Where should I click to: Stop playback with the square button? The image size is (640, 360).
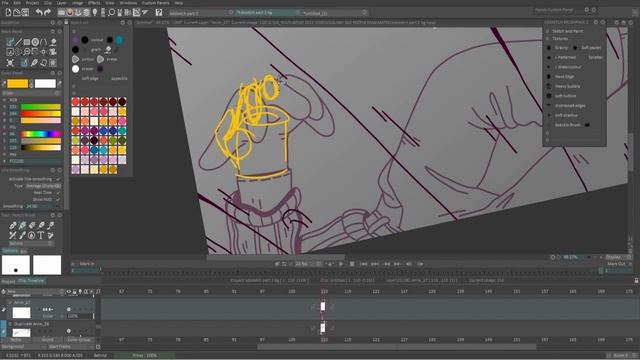(x=352, y=264)
